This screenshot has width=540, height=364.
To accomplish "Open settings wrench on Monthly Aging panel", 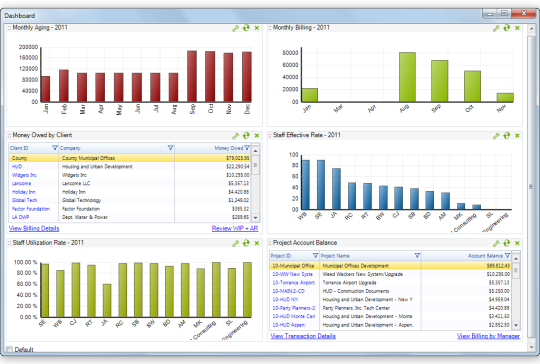I will [x=236, y=29].
